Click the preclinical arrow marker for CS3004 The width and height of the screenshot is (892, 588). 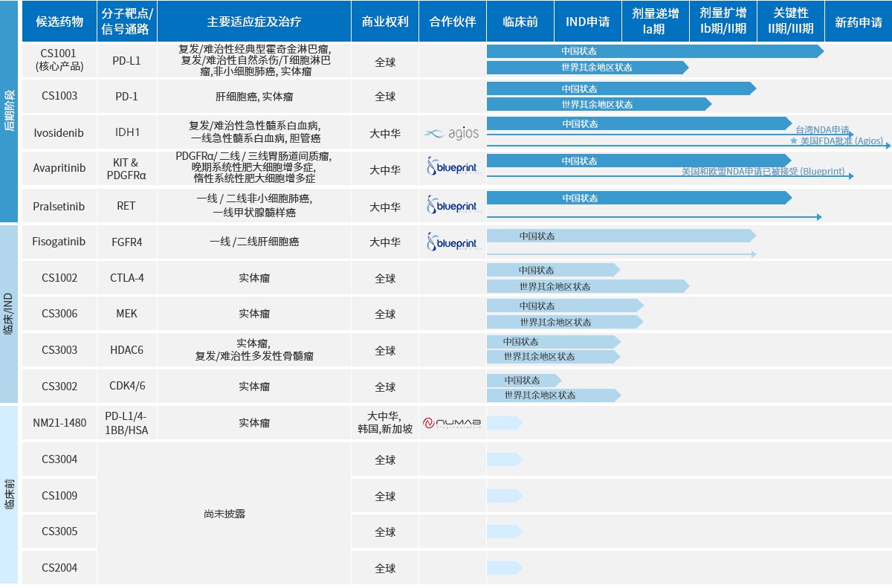(505, 459)
